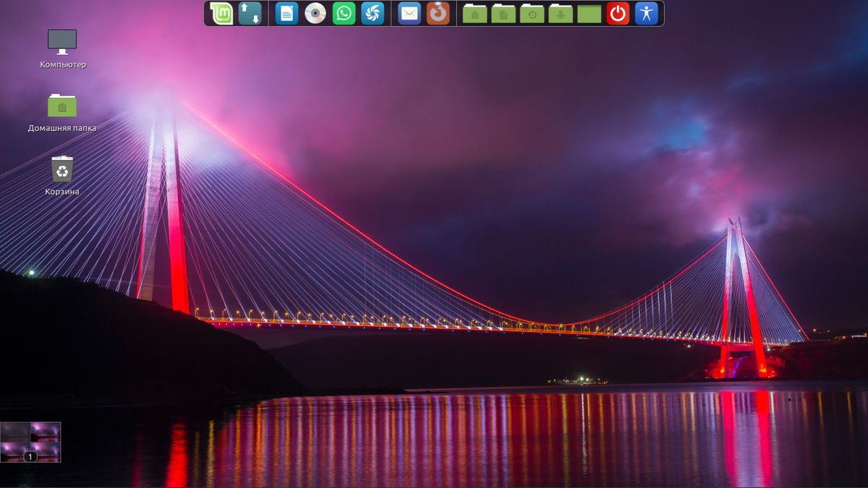The height and width of the screenshot is (488, 868).
Task: Select the Компьютер desktop icon
Action: coord(62,48)
